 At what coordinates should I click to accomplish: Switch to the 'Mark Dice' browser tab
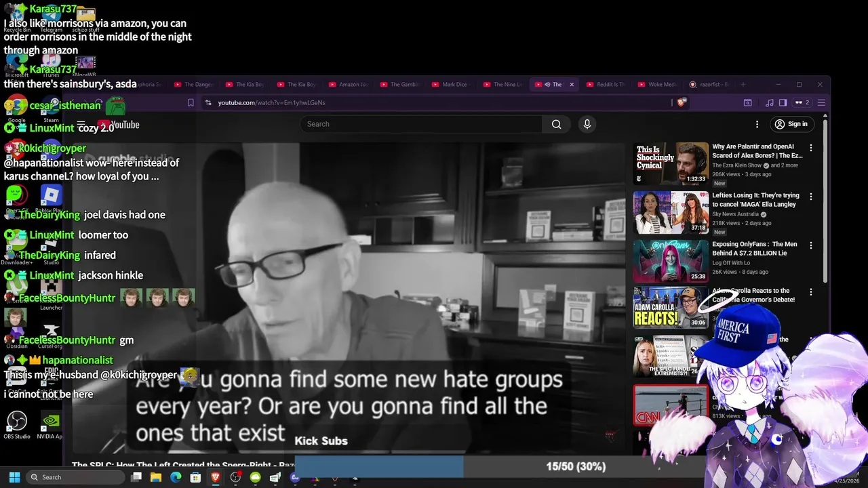tap(452, 85)
